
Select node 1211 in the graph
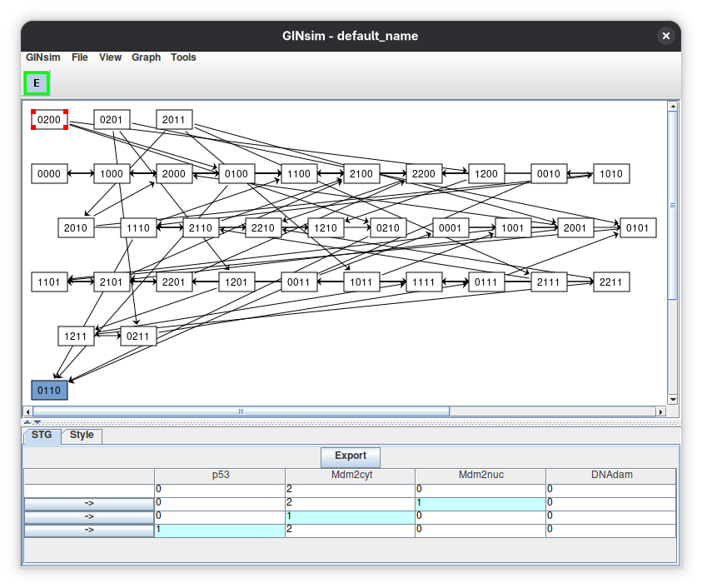pyautogui.click(x=76, y=336)
